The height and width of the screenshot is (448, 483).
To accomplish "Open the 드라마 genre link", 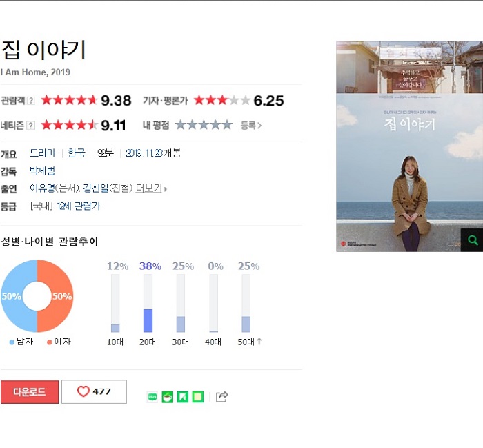I will [x=43, y=153].
